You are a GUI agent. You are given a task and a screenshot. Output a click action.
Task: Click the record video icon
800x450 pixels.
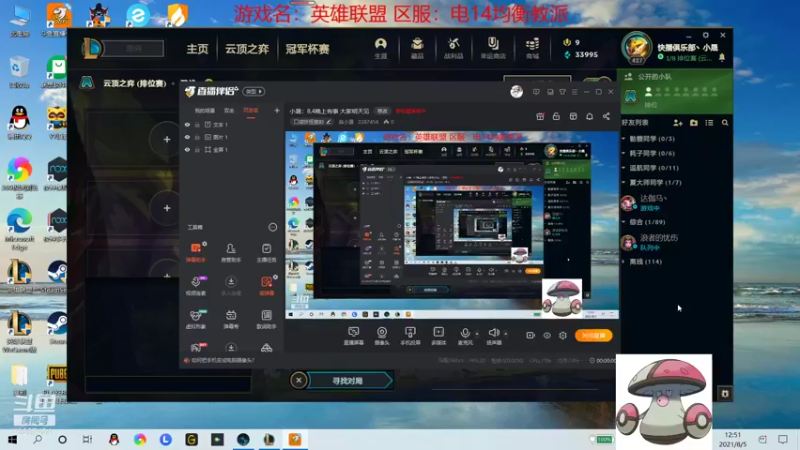tap(531, 335)
